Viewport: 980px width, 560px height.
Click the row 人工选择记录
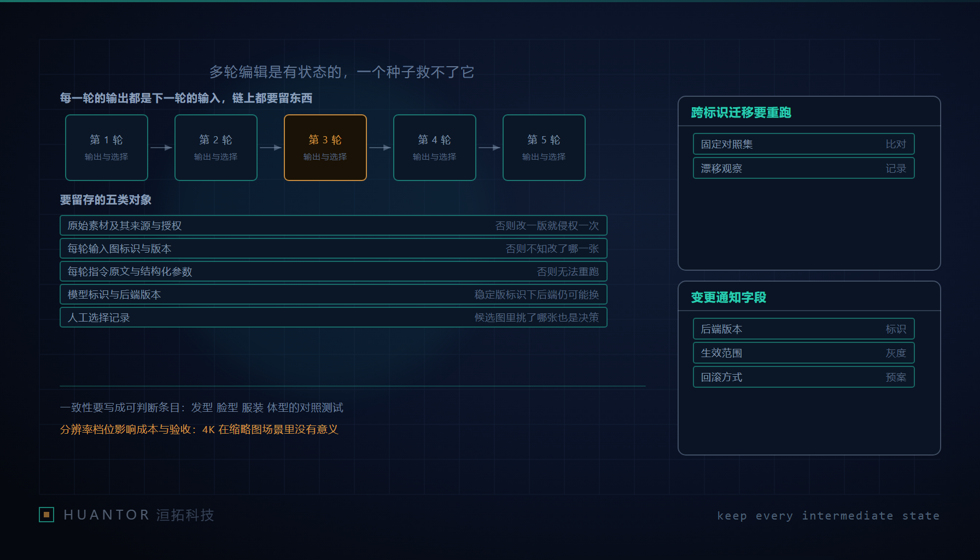[334, 317]
